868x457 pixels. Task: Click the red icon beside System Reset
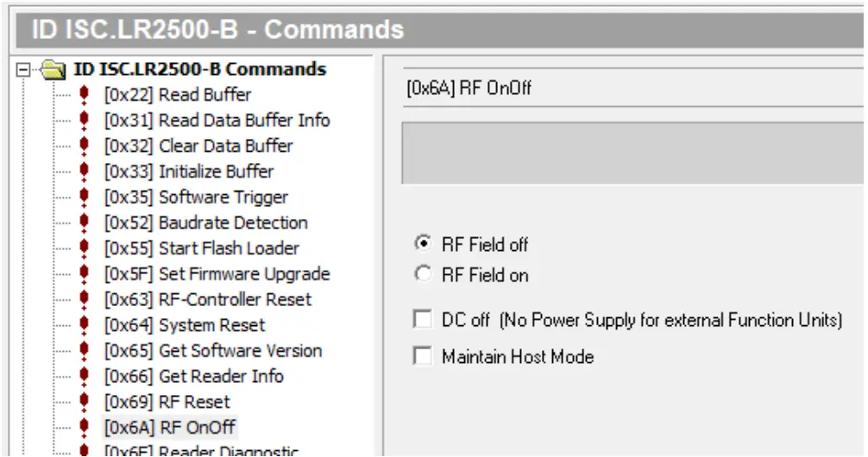pyautogui.click(x=84, y=326)
